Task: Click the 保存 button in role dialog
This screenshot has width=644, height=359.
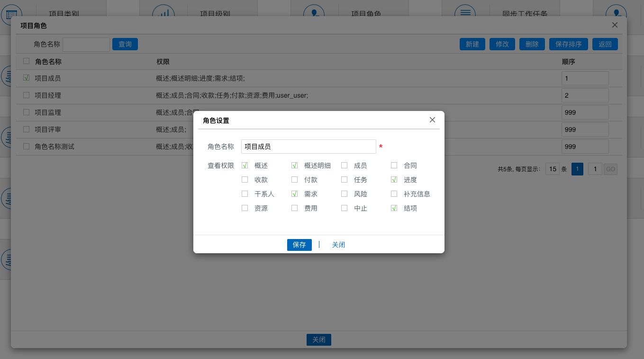Action: click(x=299, y=245)
